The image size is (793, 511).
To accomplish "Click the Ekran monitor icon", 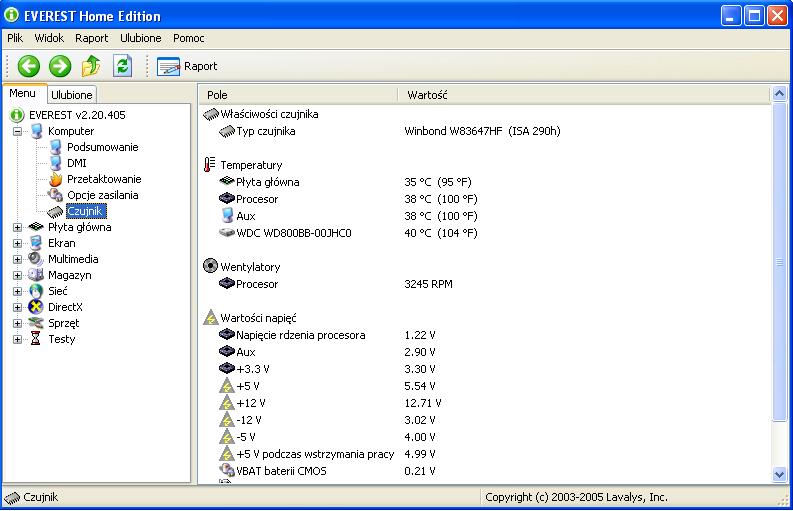I will tap(36, 243).
